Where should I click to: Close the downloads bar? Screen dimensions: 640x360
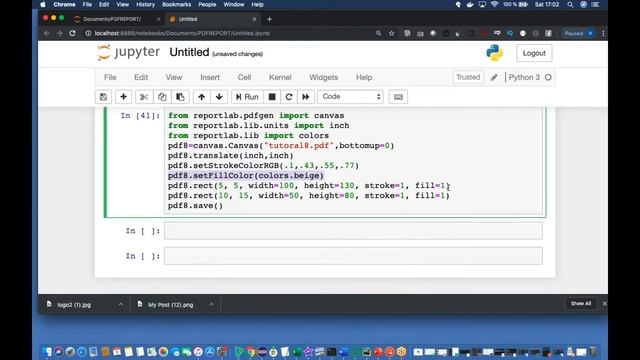[604, 304]
